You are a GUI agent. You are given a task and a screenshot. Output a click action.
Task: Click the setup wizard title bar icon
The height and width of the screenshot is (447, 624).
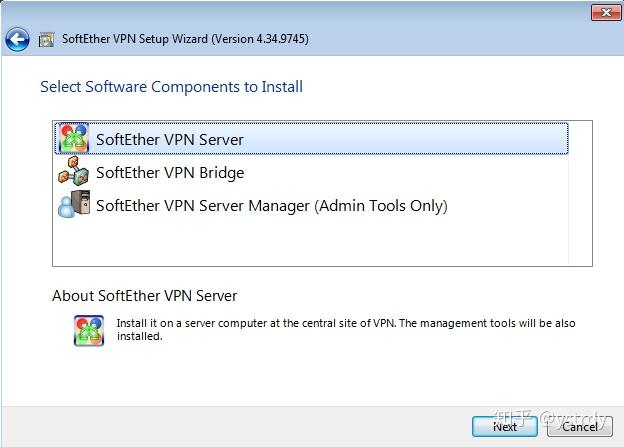(46, 39)
